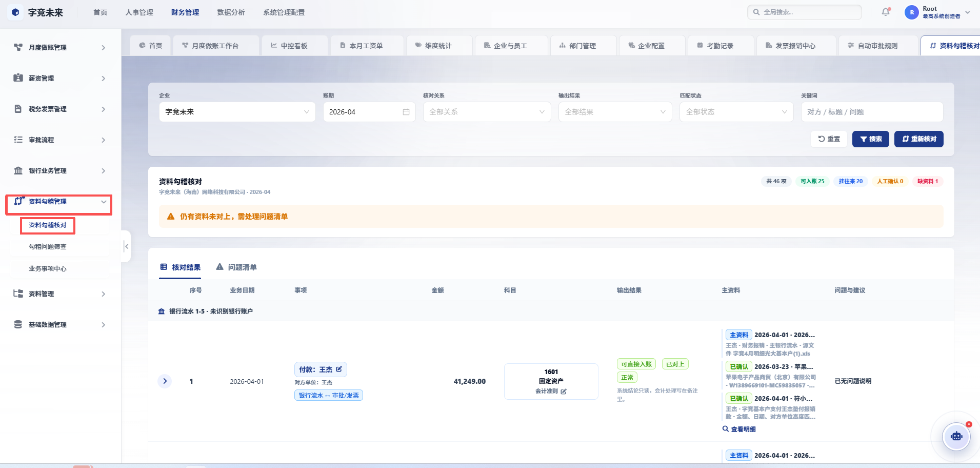Collapse the sidebar with the arrow handle

pos(126,246)
